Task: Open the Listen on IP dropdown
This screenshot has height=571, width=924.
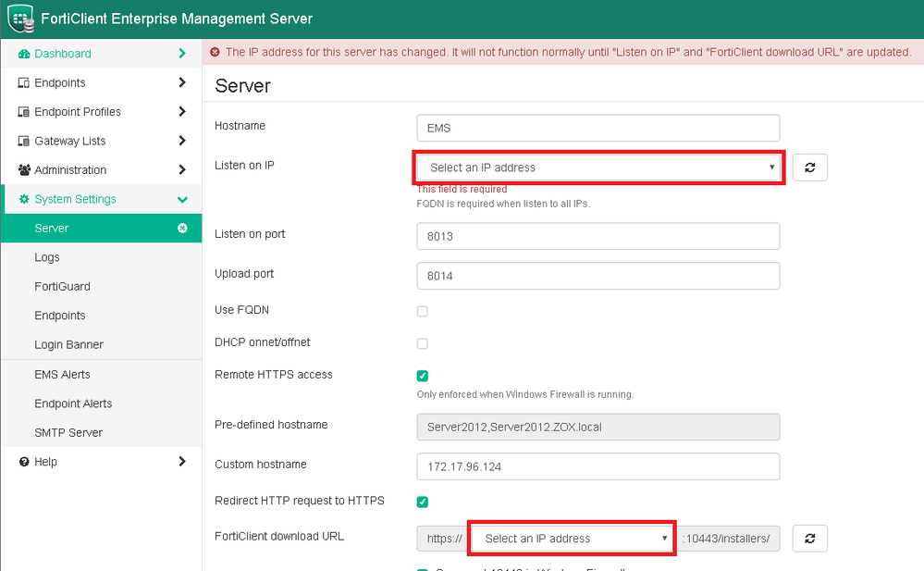Action: tap(598, 168)
